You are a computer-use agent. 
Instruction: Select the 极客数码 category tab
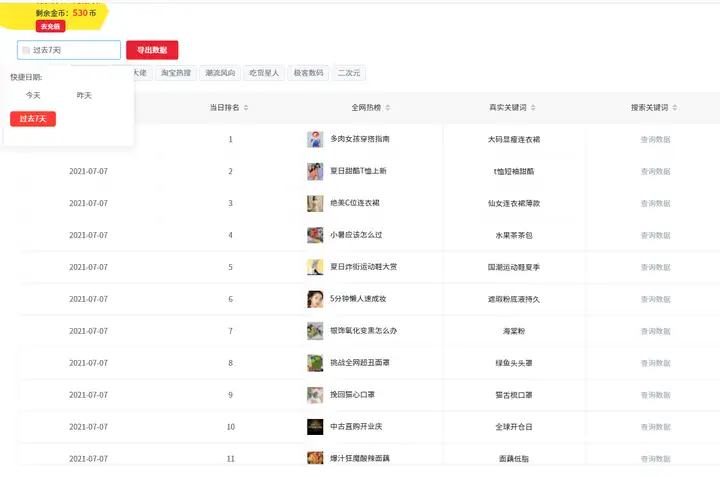click(x=308, y=73)
